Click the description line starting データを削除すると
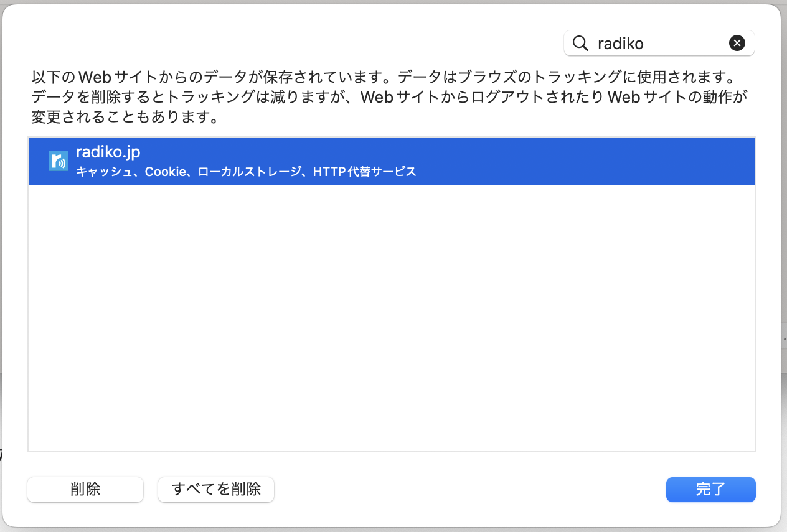The height and width of the screenshot is (532, 787). 389,98
